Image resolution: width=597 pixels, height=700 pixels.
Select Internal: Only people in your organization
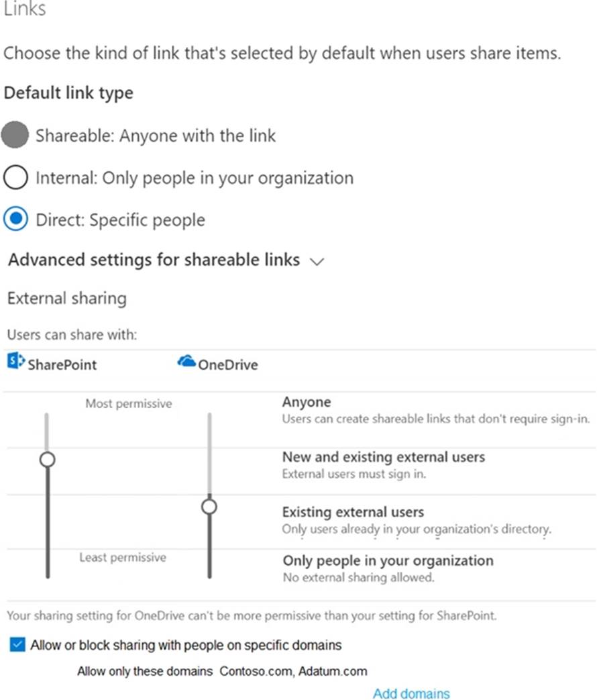tap(16, 178)
